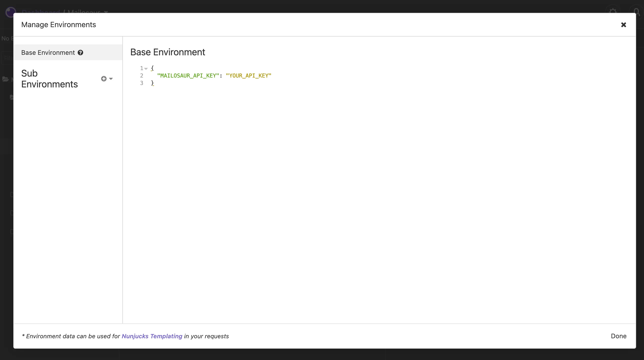Click the YOUR_API_KEY value in the editor
Viewport: 644px width, 360px height.
click(x=248, y=75)
